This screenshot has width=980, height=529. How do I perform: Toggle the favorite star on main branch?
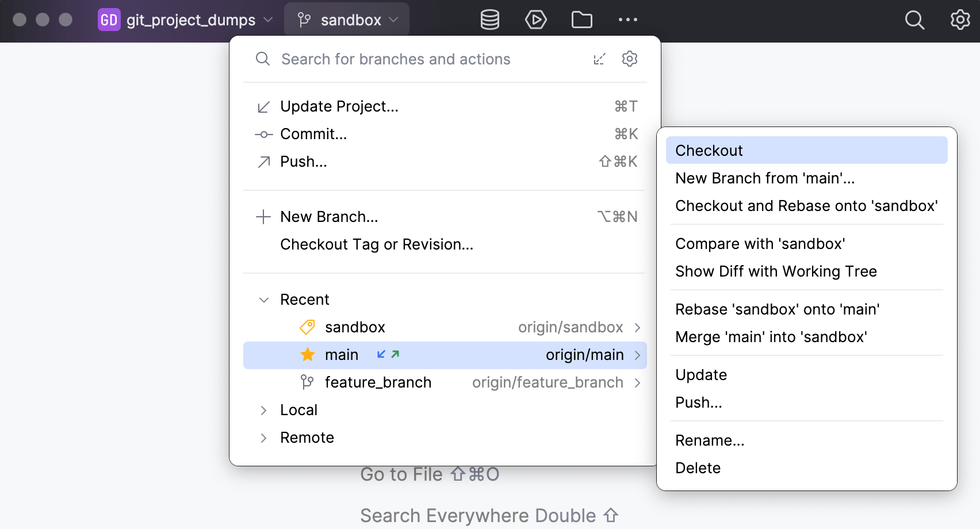click(308, 355)
